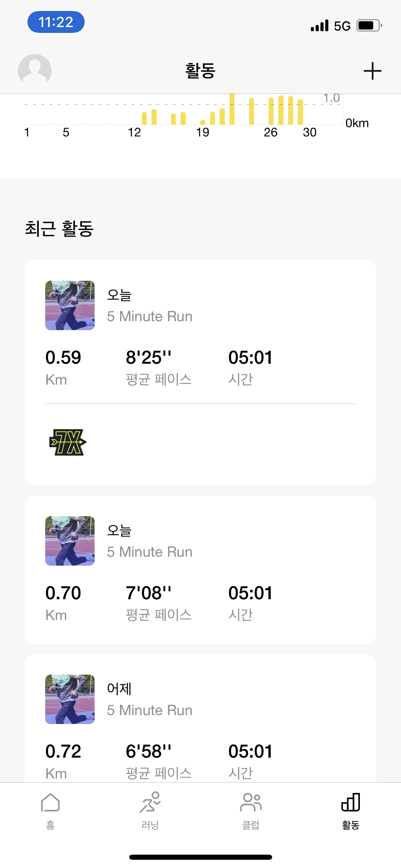Open the profile avatar icon

(35, 71)
